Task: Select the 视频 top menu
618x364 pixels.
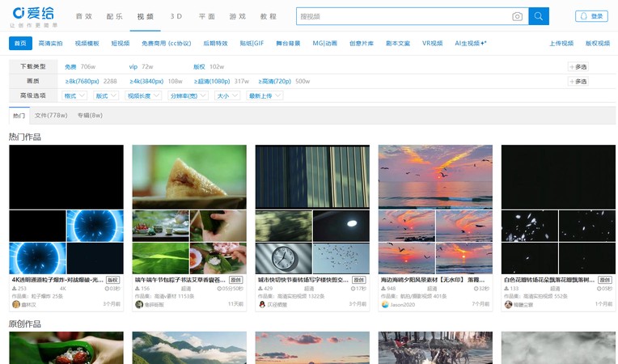Action: [x=145, y=16]
